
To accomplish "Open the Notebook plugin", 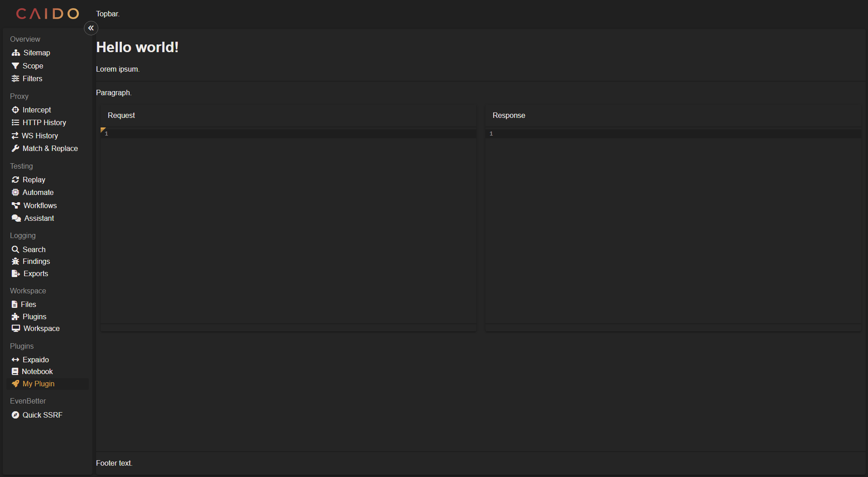I will pyautogui.click(x=37, y=372).
